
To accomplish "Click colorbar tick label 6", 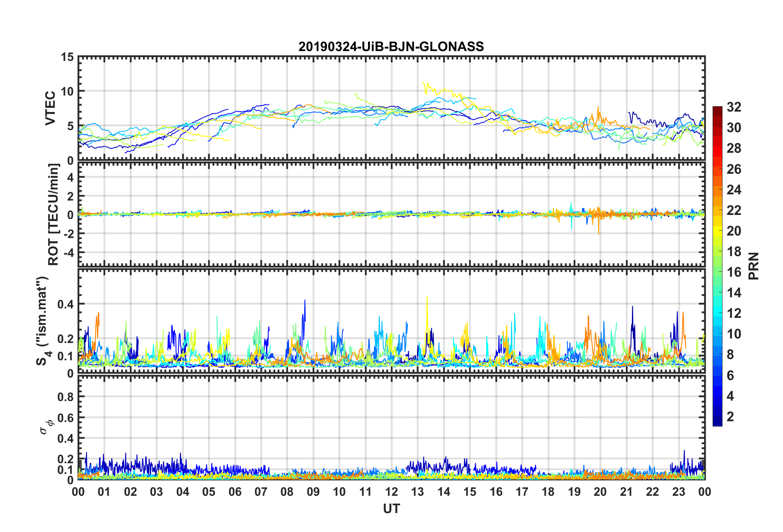I will click(x=730, y=375).
